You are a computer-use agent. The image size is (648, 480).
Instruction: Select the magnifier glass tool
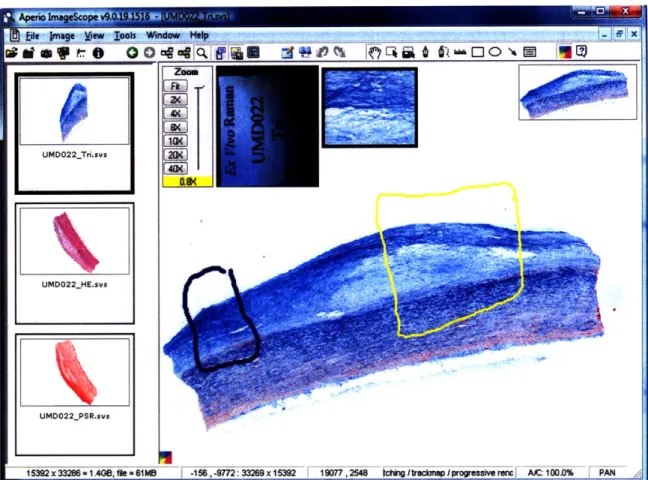point(202,53)
